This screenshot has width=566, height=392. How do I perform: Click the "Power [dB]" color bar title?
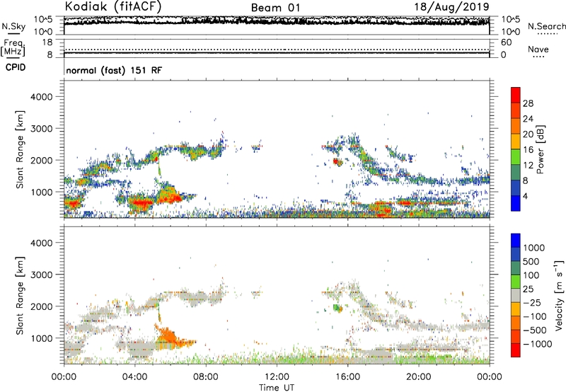click(x=541, y=150)
